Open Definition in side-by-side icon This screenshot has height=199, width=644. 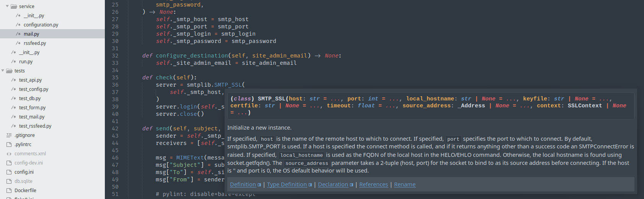coord(259,185)
